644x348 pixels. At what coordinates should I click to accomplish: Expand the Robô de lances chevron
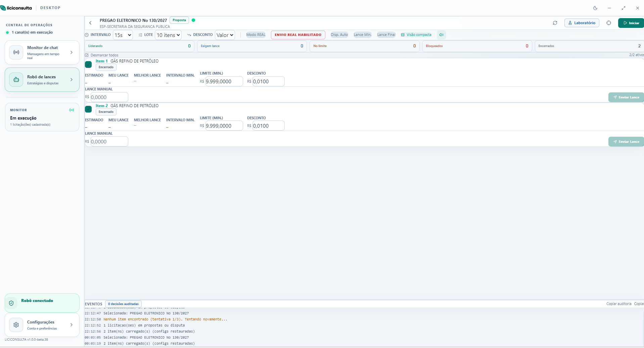click(72, 80)
